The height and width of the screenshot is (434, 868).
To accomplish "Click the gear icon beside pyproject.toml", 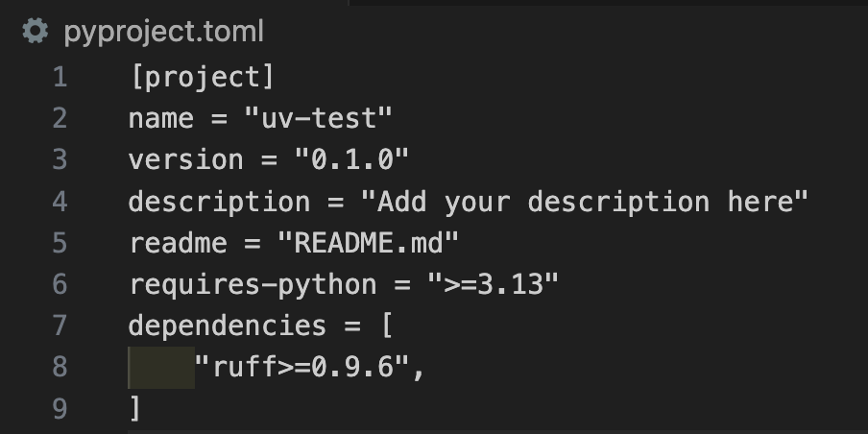I will [36, 31].
